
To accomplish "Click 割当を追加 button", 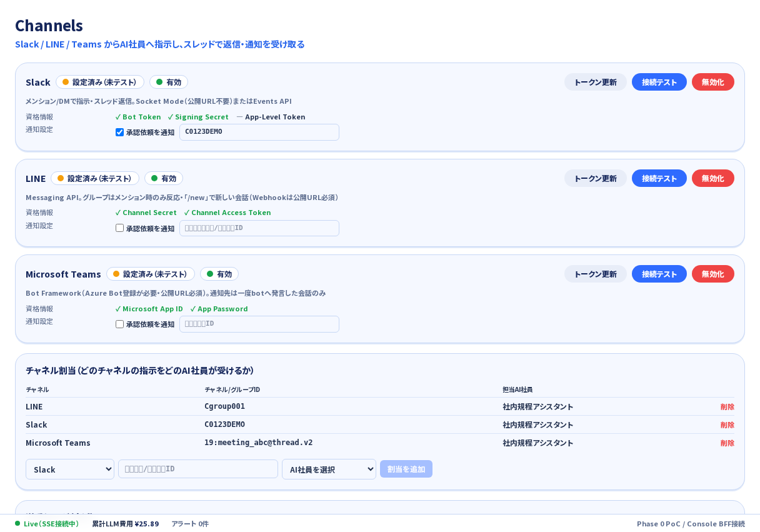I will 406,469.
